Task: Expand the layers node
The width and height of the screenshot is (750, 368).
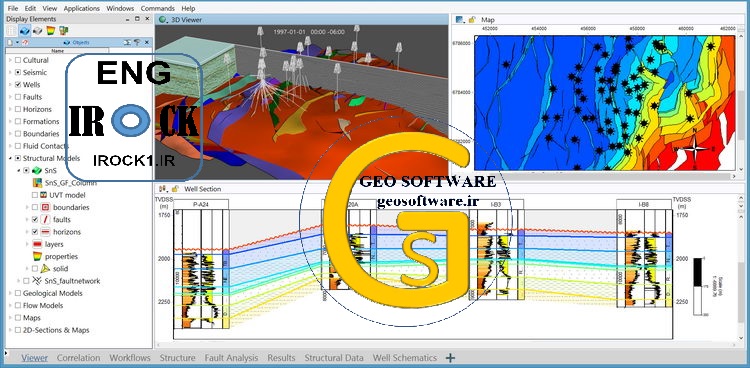Action: point(27,244)
